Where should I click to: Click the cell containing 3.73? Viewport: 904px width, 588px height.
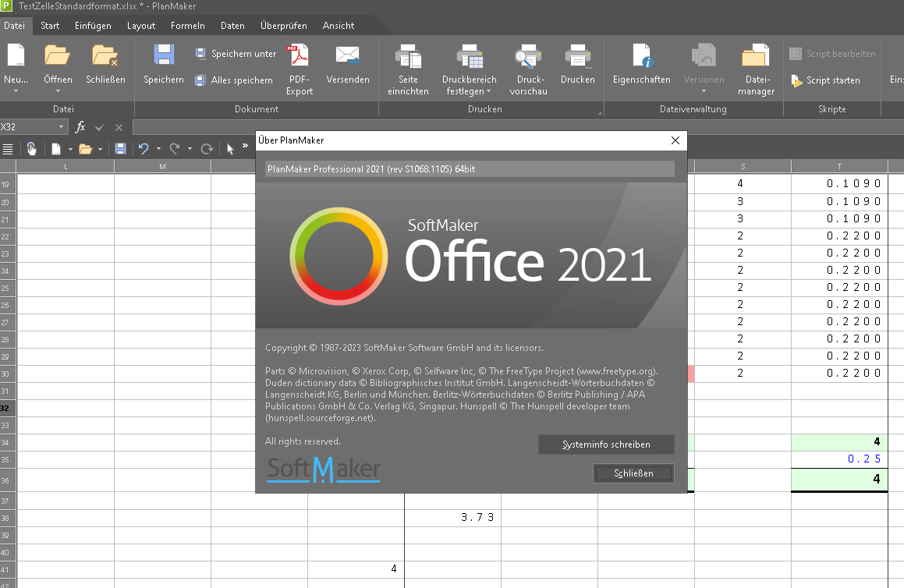452,518
